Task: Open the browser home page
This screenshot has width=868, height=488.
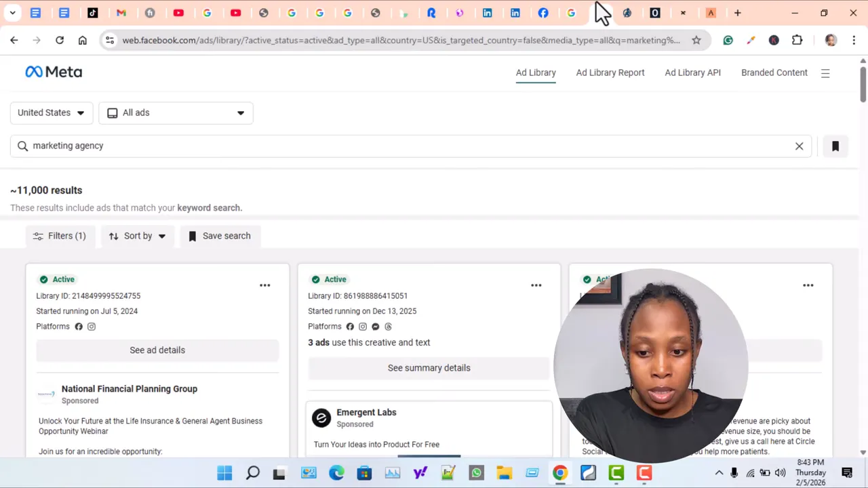Action: (83, 41)
